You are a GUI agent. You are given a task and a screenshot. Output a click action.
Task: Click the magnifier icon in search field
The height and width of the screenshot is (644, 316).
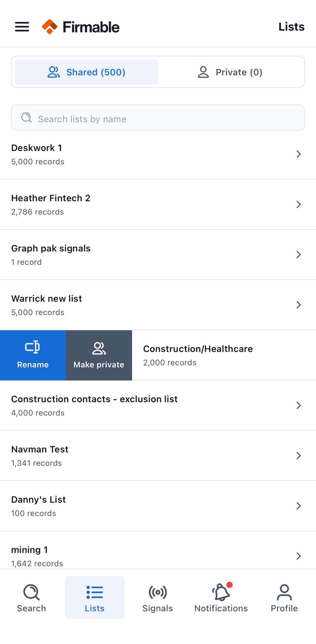point(26,117)
